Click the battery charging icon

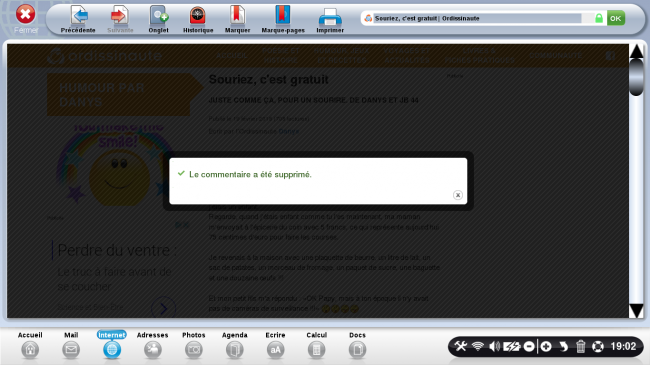(x=512, y=346)
